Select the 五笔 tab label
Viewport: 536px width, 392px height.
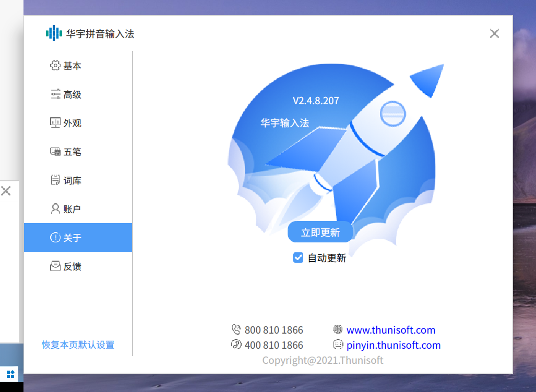tap(72, 152)
